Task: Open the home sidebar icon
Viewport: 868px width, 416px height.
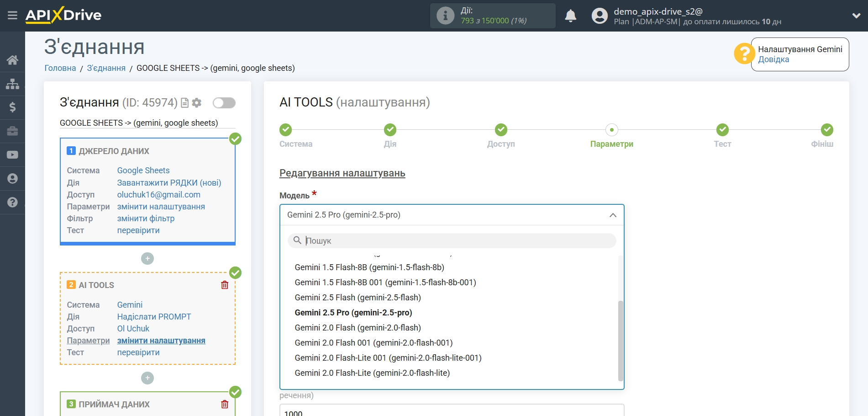Action: pyautogui.click(x=12, y=60)
